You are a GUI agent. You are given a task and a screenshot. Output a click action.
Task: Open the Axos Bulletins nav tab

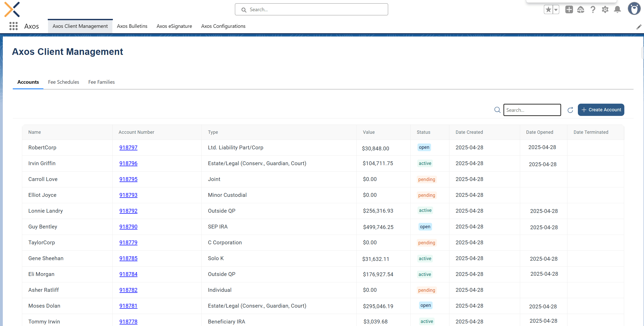pyautogui.click(x=132, y=26)
